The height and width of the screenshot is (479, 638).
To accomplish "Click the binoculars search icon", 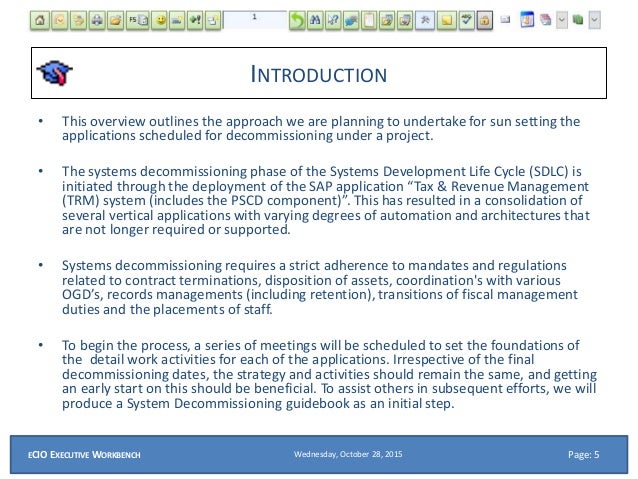I will pyautogui.click(x=315, y=20).
